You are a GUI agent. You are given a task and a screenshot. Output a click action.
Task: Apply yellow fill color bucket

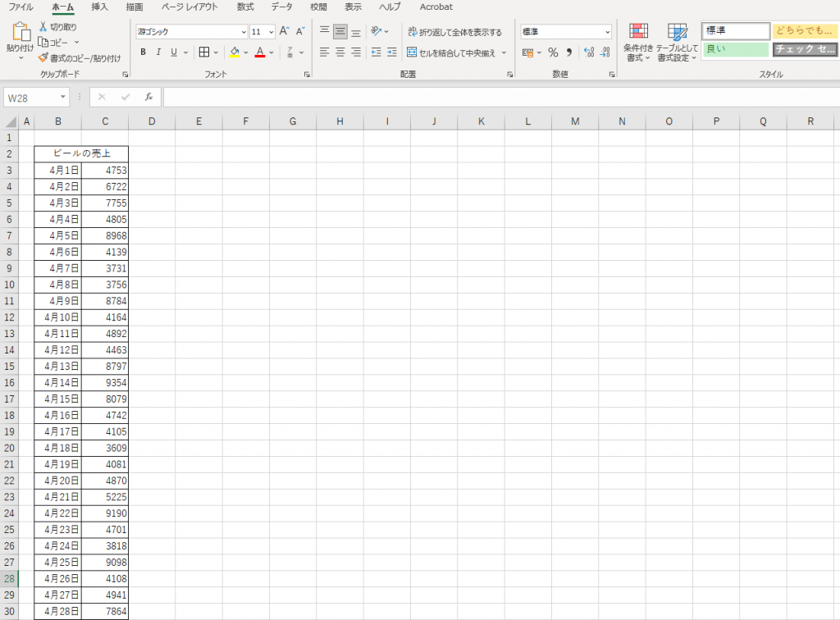pyautogui.click(x=235, y=52)
